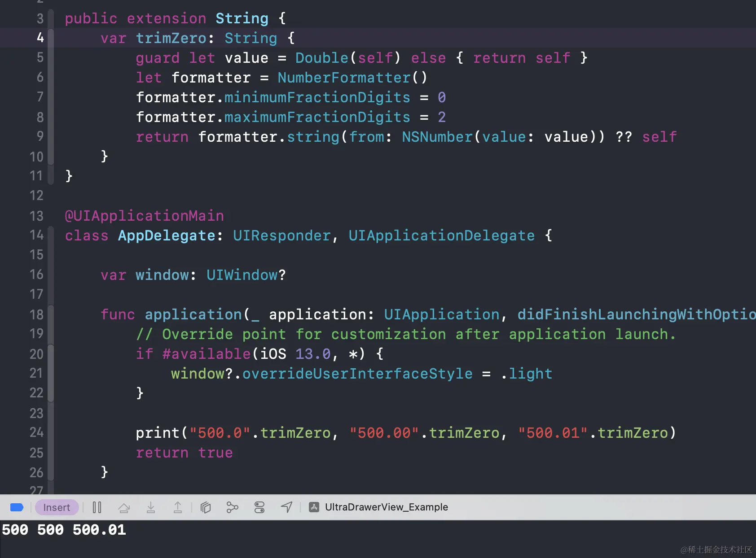The image size is (756, 558).
Task: Click the Insert mode indicator pill
Action: click(57, 507)
